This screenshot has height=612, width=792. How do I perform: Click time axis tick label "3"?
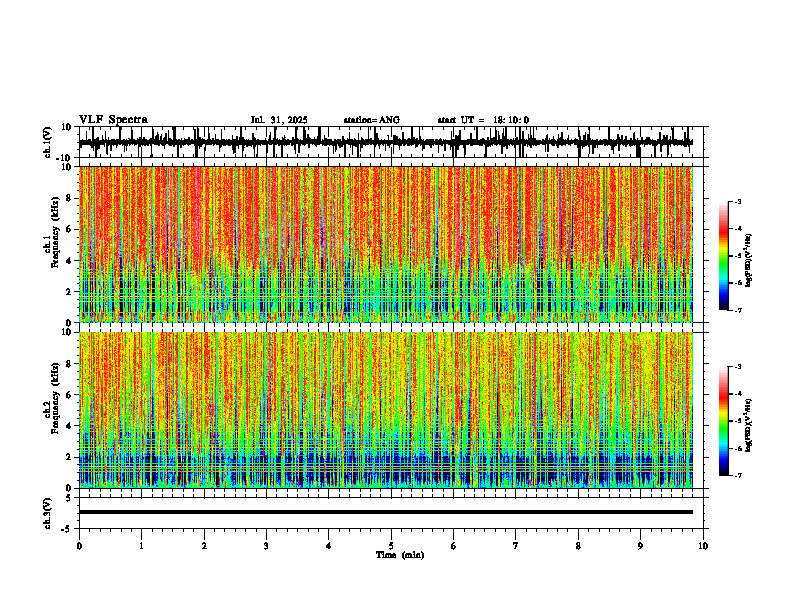(x=266, y=546)
